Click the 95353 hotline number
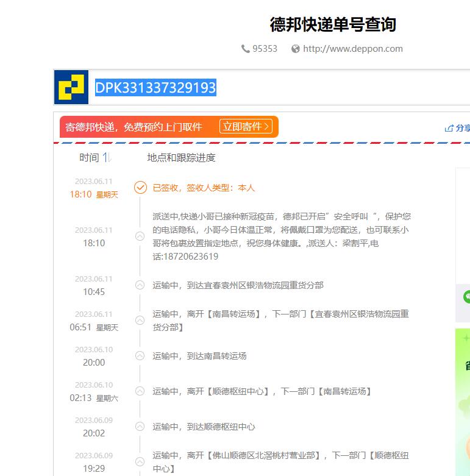Screen dimensions: 470x476 click(x=265, y=49)
